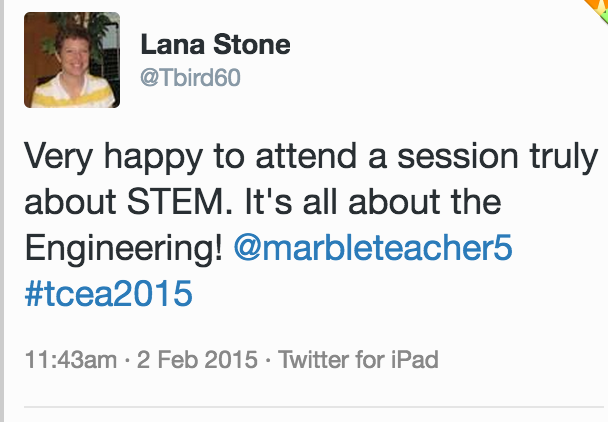Open the #tcea2015 hashtag

click(x=107, y=295)
